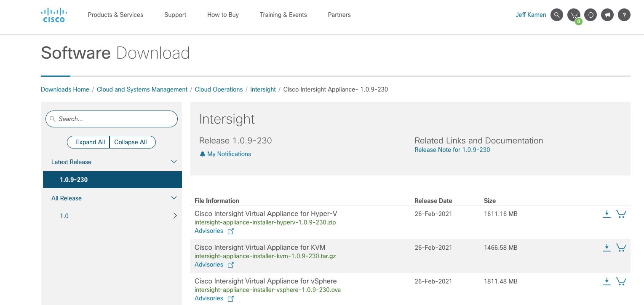
Task: Open the search icon in header
Action: (x=557, y=15)
